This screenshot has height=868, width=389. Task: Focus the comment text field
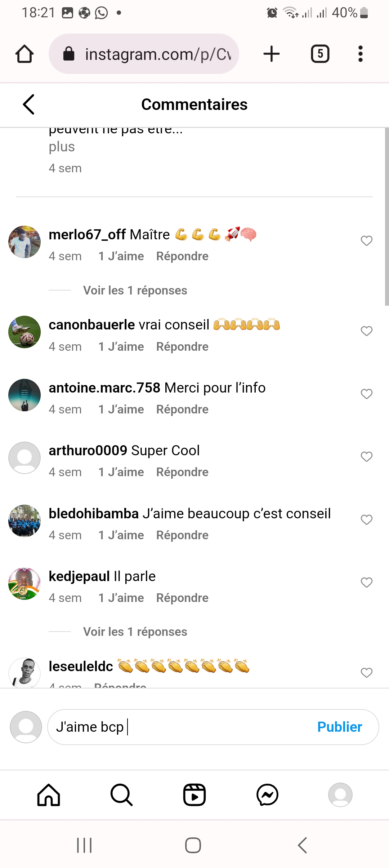click(x=180, y=727)
